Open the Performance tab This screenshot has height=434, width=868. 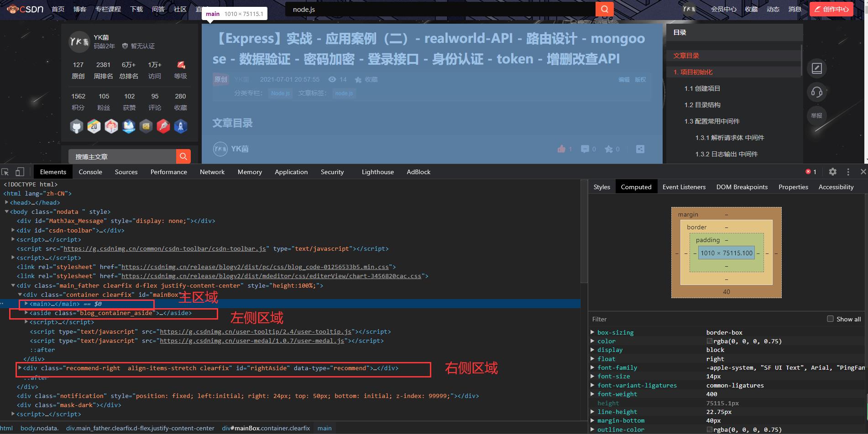(169, 172)
